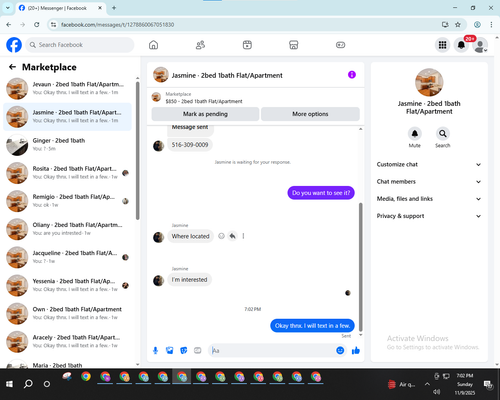The width and height of the screenshot is (500, 400).
Task: React to 'Where located' message
Action: coord(221,236)
